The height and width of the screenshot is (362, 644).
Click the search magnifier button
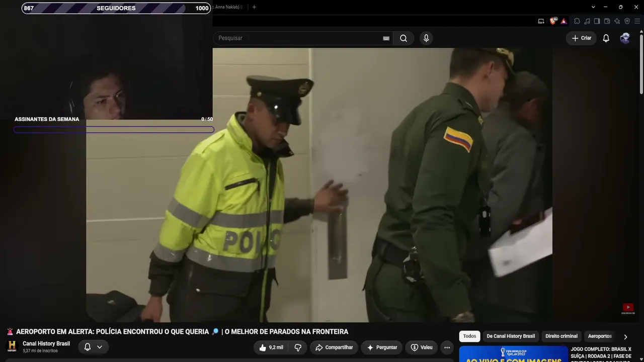pos(404,38)
